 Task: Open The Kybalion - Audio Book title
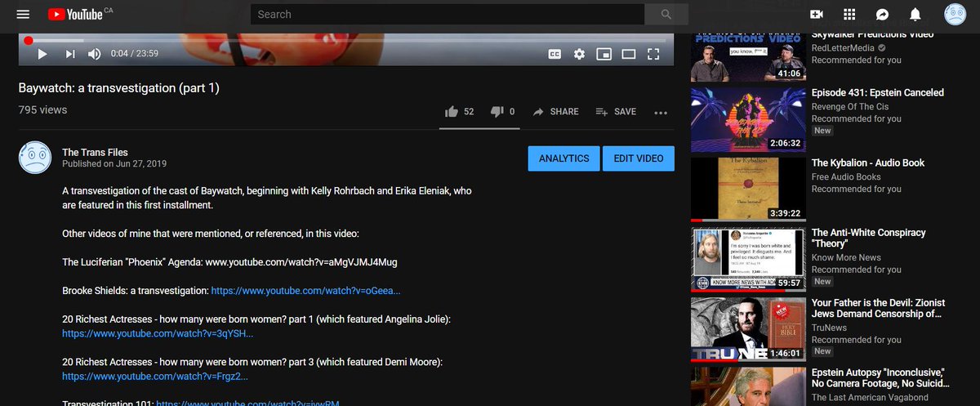868,163
